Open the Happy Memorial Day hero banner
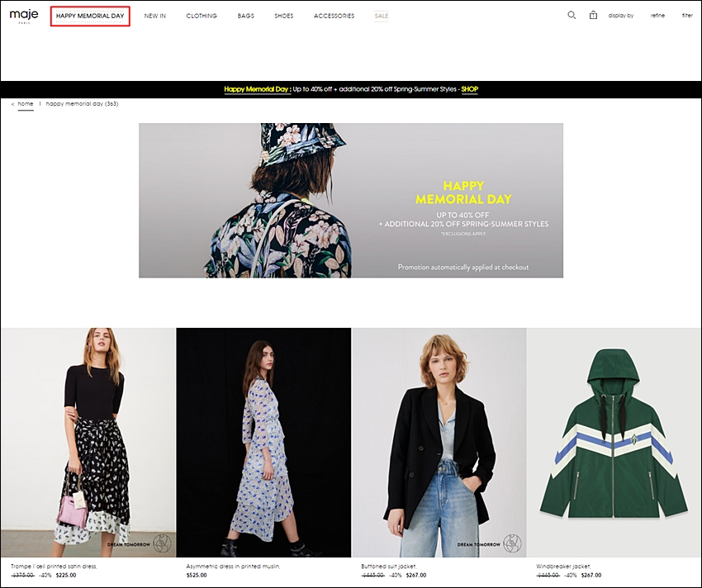Screen dimensions: 702x588 [351, 200]
